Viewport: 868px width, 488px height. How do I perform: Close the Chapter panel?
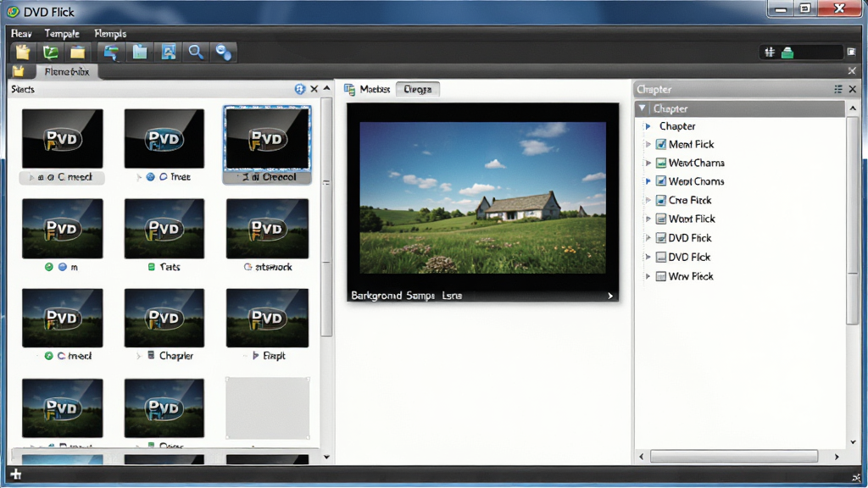[x=853, y=89]
